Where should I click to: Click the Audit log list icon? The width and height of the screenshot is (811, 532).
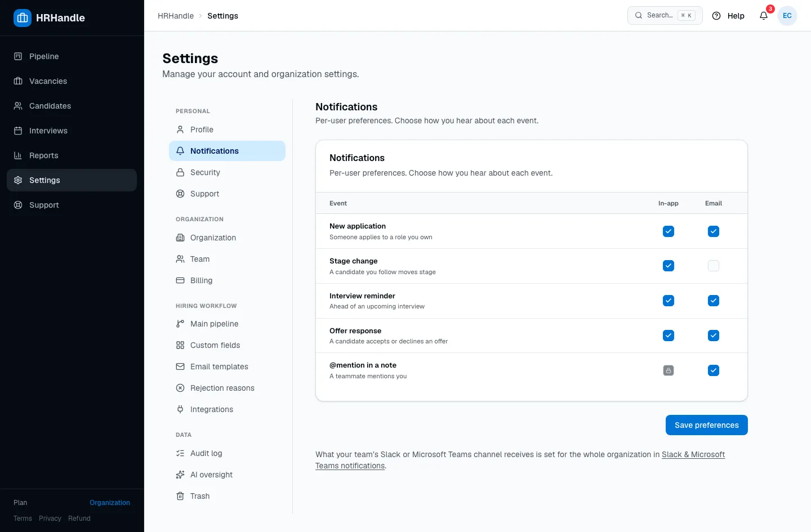pos(180,453)
